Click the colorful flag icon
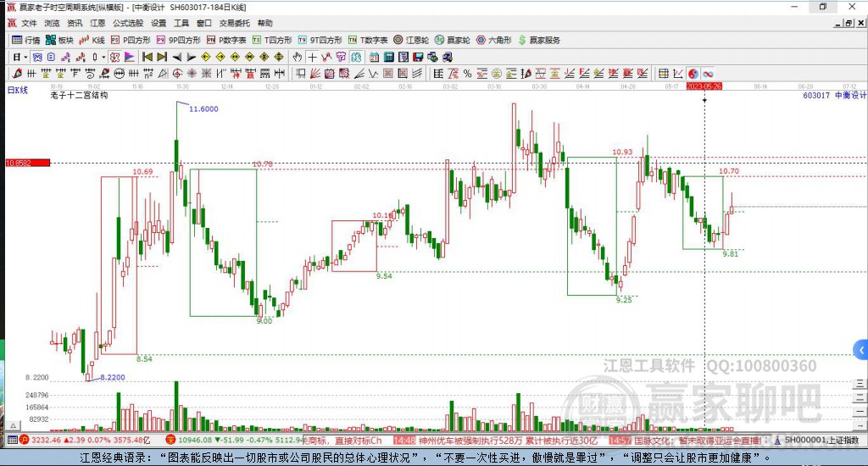Screen dimensions: 868x466 click(x=130, y=57)
